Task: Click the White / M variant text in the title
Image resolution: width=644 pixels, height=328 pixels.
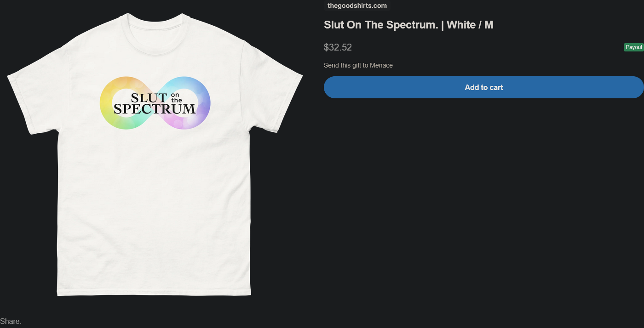Action: click(470, 25)
